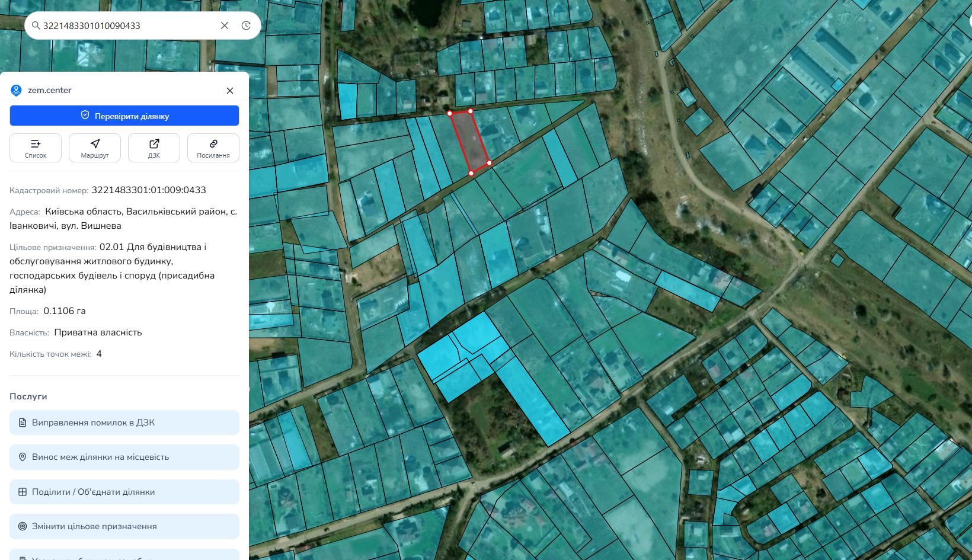Copy the Посилання link
The height and width of the screenshot is (560, 972).
(x=213, y=148)
